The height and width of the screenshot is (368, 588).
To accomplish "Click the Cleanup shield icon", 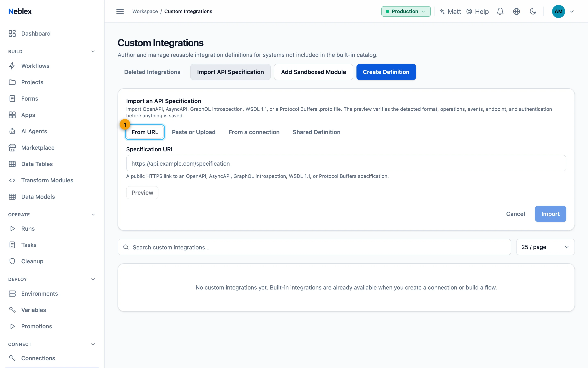I will point(12,261).
